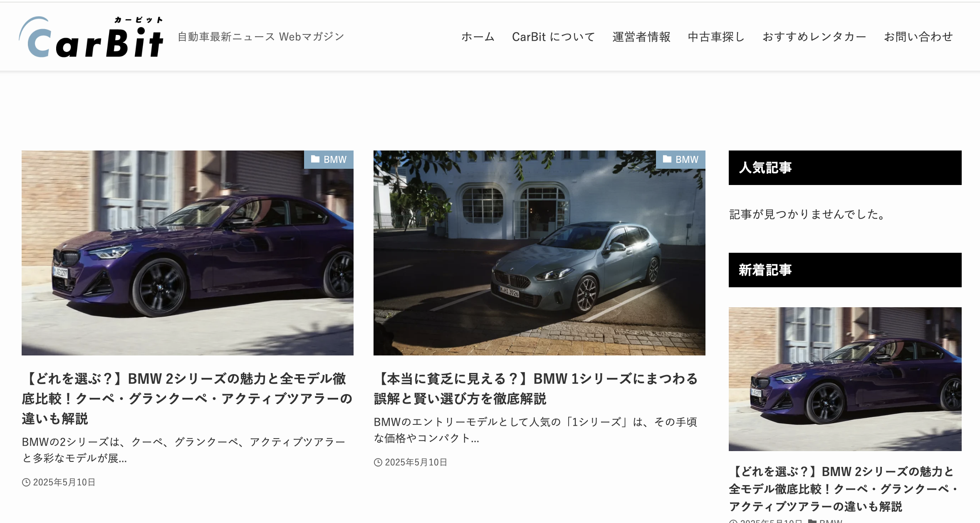Click the 新着記事 sidebar heading

coord(845,270)
